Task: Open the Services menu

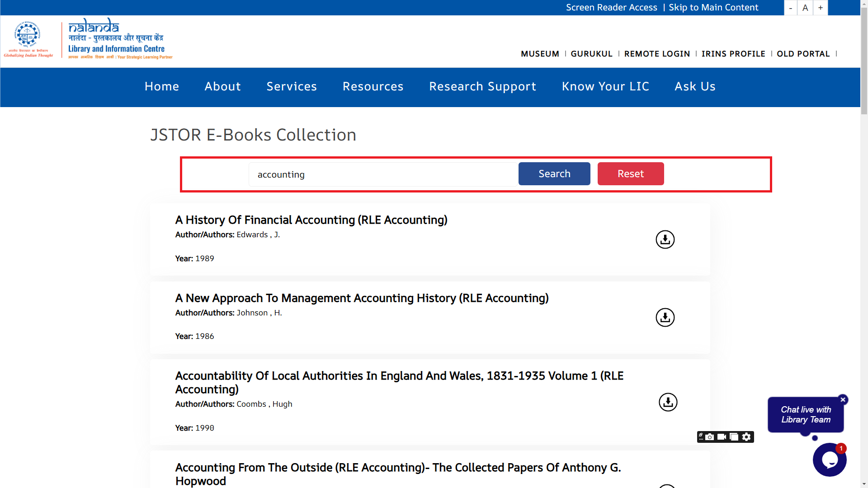Action: click(292, 87)
